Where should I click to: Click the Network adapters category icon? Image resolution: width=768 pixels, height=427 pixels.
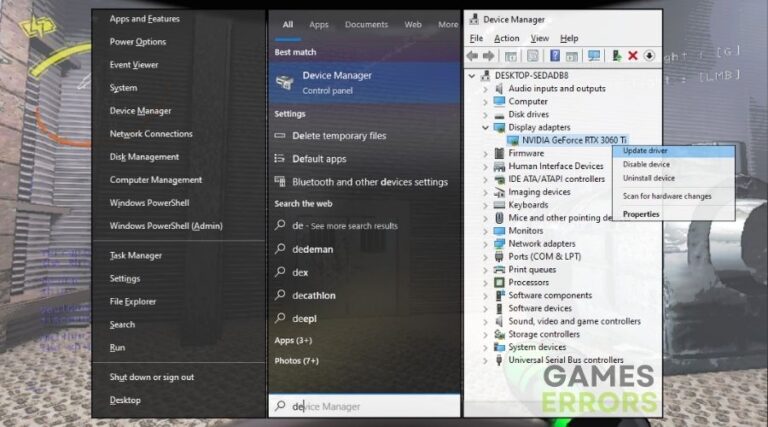(x=499, y=243)
